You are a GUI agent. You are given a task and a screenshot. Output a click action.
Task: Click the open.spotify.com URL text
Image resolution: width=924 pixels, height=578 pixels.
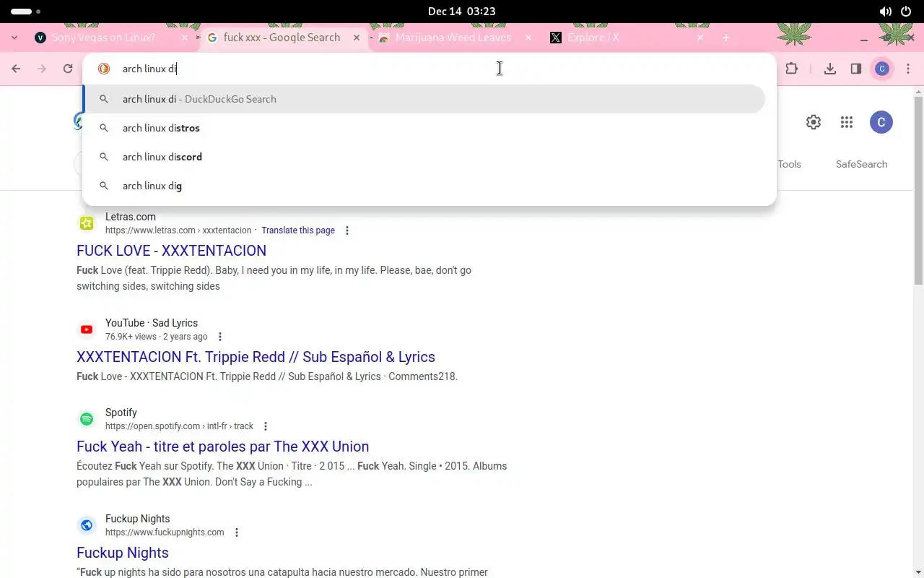point(180,426)
